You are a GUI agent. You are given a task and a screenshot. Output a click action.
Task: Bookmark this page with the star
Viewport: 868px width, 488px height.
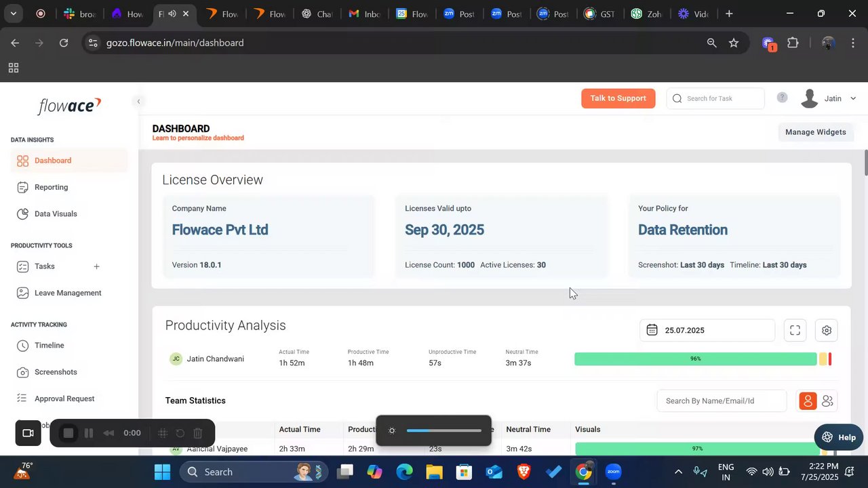(x=734, y=43)
